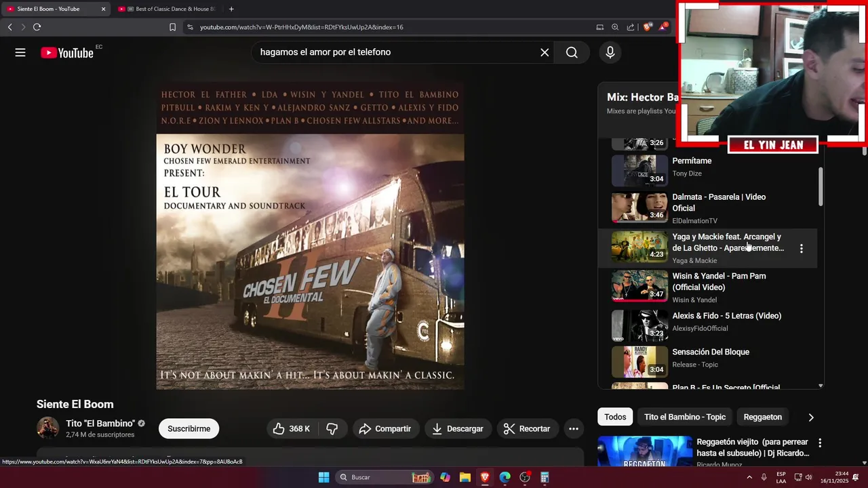
Task: Install or cast icon in address bar
Action: click(599, 27)
